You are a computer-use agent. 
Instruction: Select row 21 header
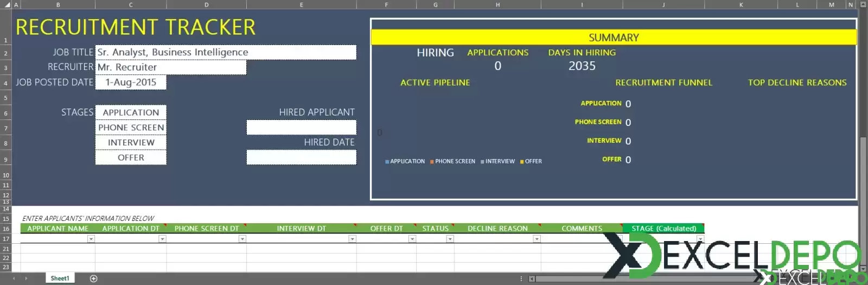click(x=5, y=249)
